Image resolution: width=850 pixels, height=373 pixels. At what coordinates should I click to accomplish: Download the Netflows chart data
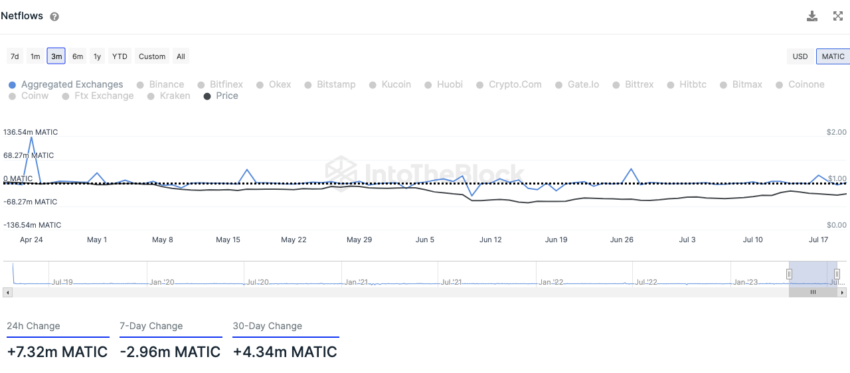click(812, 16)
